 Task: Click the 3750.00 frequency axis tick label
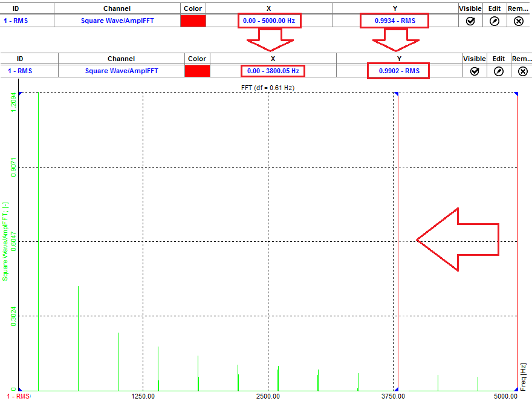(x=393, y=396)
